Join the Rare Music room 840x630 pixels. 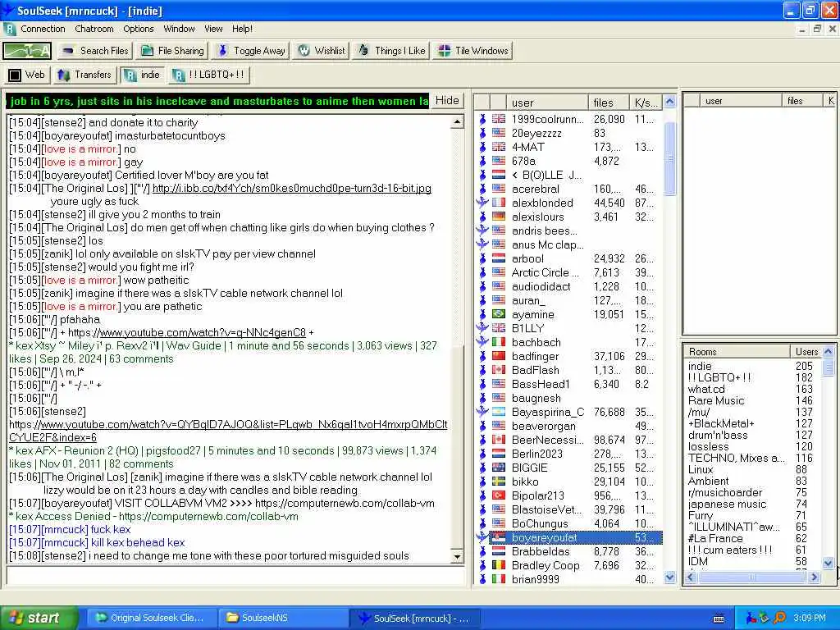click(x=752, y=400)
